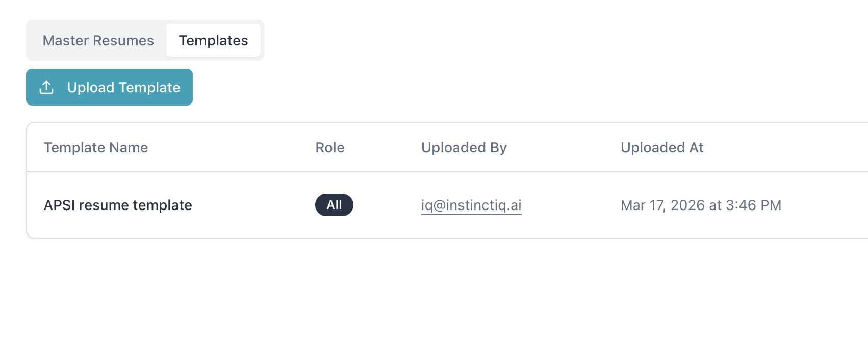Click the Uploaded By column header

[x=464, y=147]
